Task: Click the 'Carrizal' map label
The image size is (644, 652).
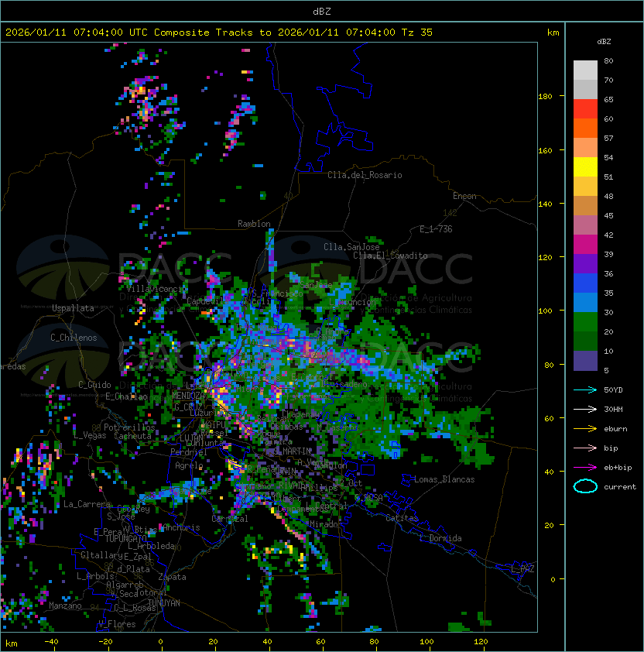Action: pyautogui.click(x=230, y=519)
